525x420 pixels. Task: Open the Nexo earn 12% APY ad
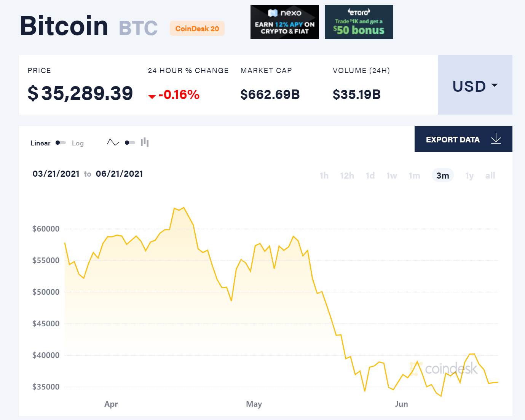(x=284, y=22)
